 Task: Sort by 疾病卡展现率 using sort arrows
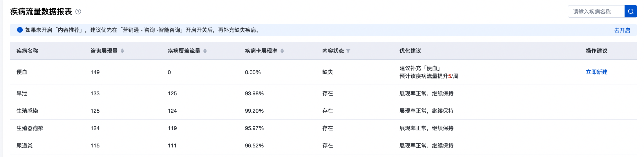pyautogui.click(x=282, y=51)
